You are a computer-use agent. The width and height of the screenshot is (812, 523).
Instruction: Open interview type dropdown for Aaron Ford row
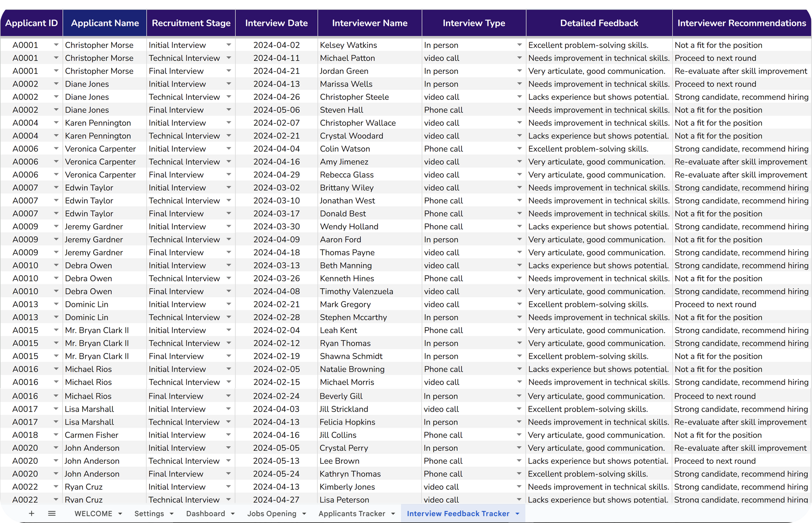(519, 239)
